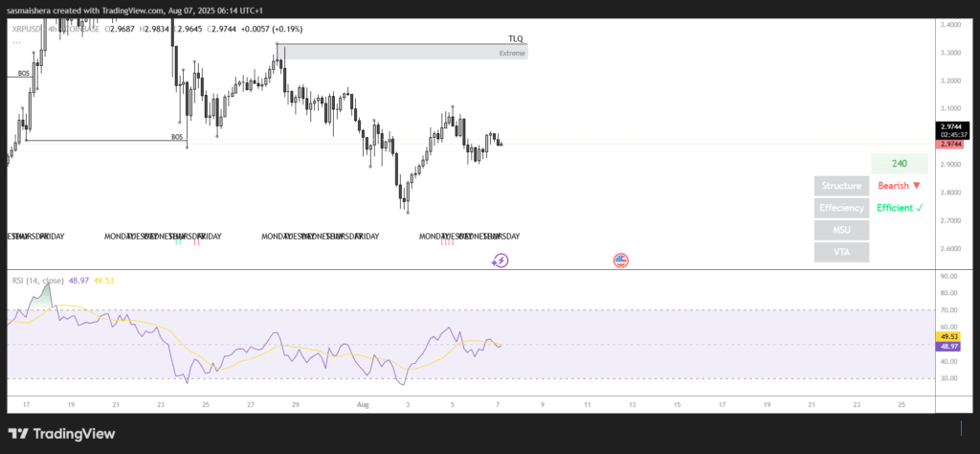Click the purple lightning event icon
Viewport: 980px width, 454px height.
click(x=500, y=260)
